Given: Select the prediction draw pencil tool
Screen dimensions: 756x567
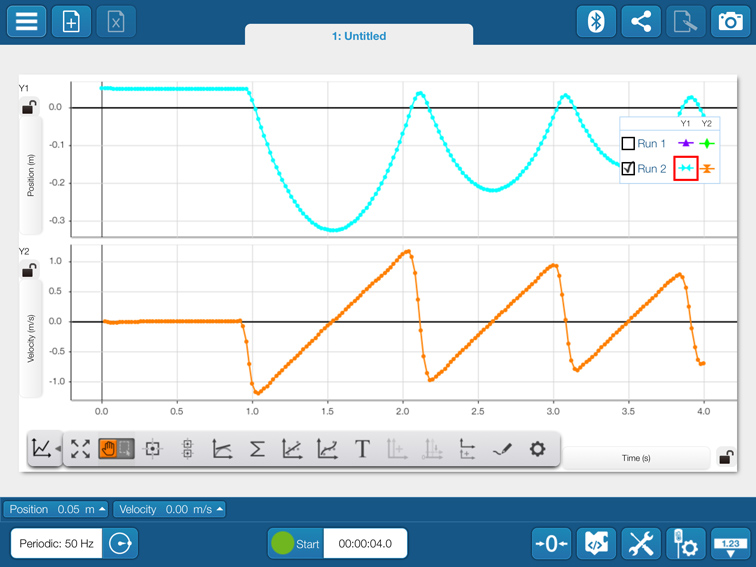Looking at the screenshot, I should tap(502, 449).
